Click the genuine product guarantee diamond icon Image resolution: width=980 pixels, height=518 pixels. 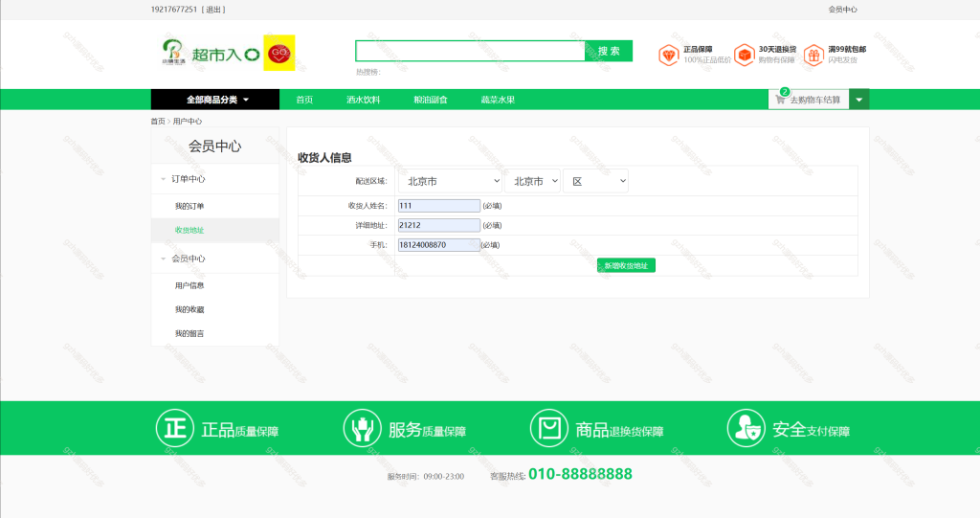668,55
